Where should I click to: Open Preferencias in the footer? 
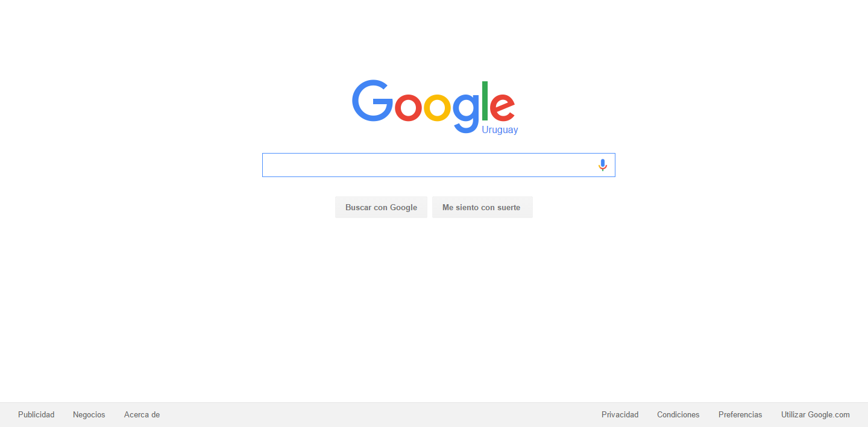pyautogui.click(x=740, y=414)
